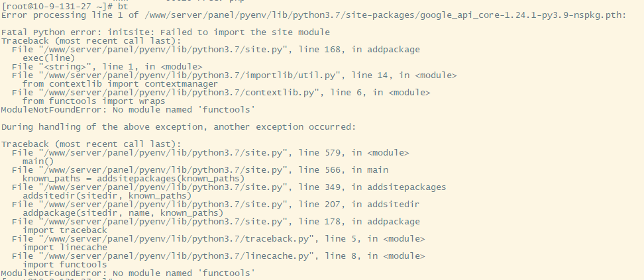The height and width of the screenshot is (280, 644).
Task: Click the site.py line 207 addsitedir entry
Action: pos(215,205)
